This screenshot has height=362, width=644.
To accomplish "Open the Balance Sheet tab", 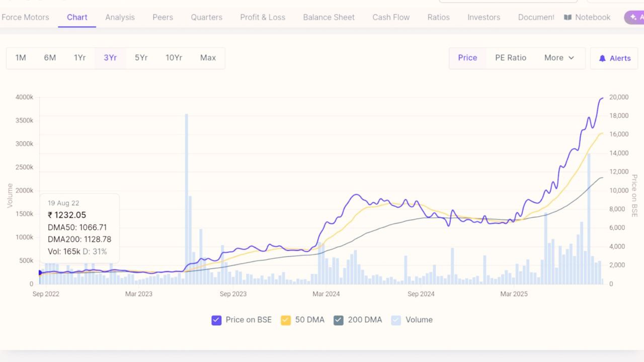I will click(329, 17).
